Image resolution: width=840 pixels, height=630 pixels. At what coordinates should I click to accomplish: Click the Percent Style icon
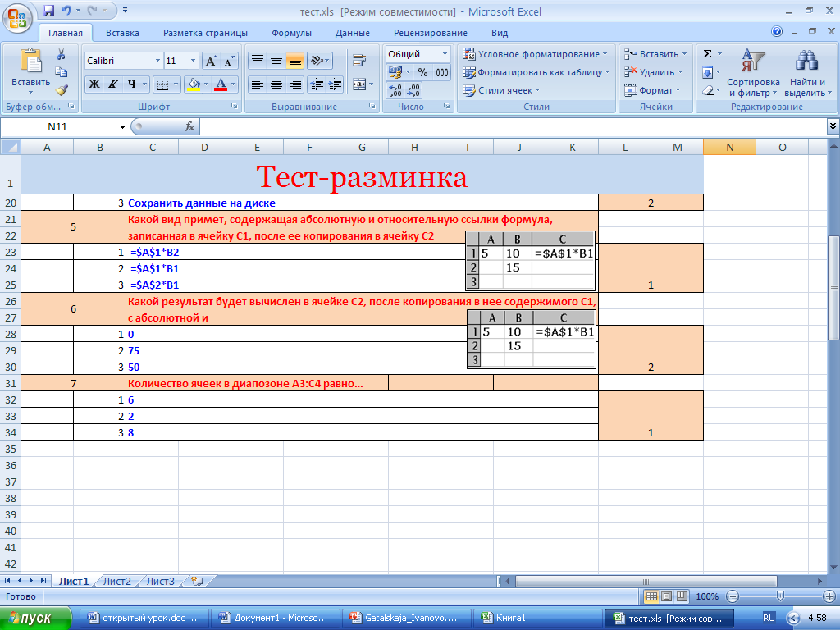423,72
